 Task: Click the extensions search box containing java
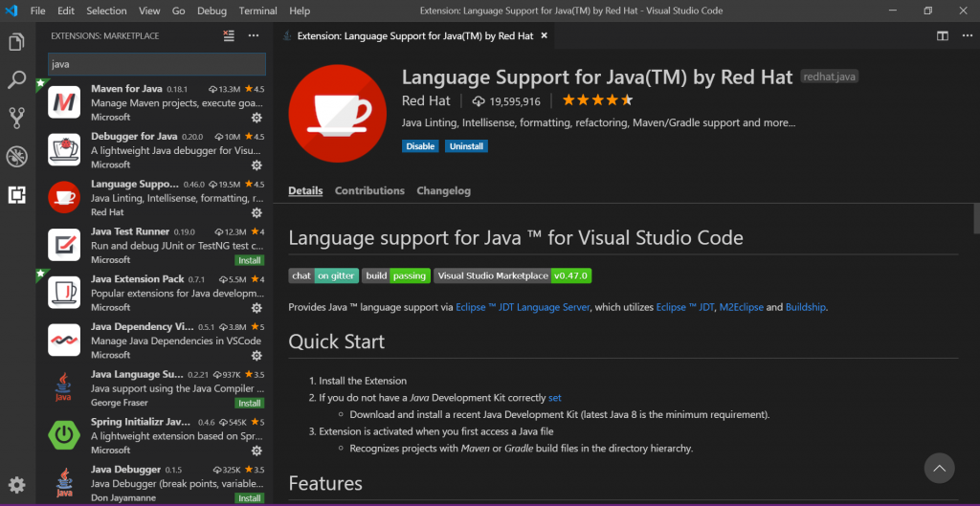pyautogui.click(x=156, y=64)
